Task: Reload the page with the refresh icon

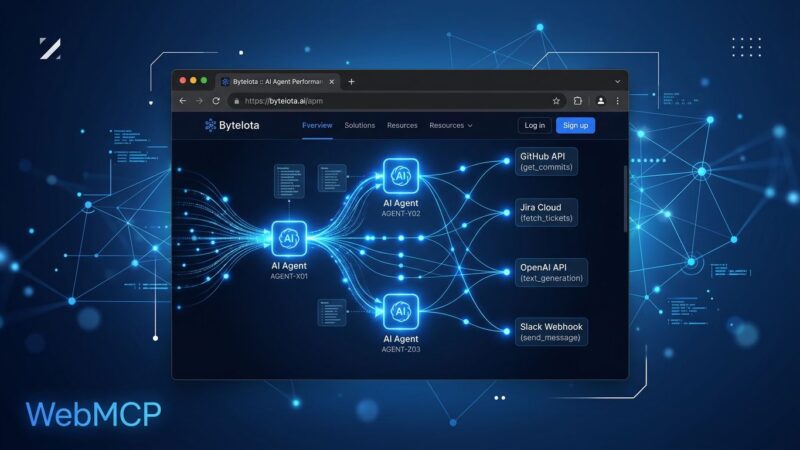Action: point(216,101)
